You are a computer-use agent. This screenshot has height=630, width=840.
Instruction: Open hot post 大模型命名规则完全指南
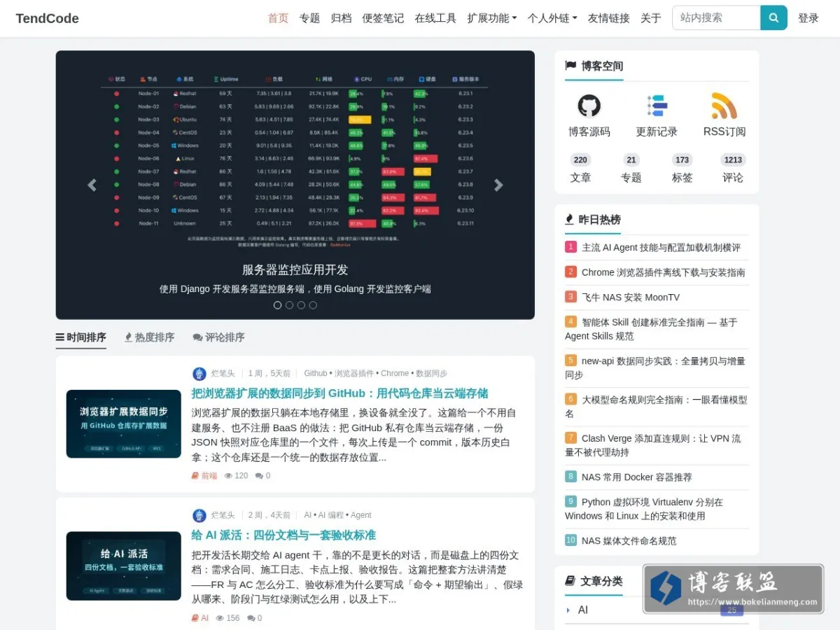click(x=657, y=407)
